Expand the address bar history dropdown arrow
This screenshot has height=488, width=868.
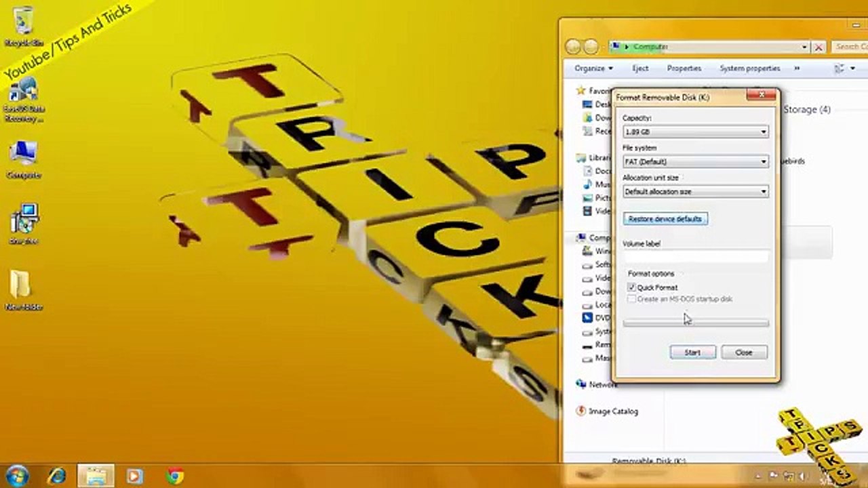804,47
